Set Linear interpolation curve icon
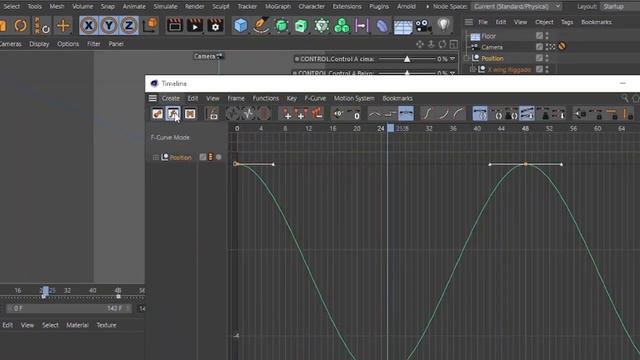 (x=374, y=114)
